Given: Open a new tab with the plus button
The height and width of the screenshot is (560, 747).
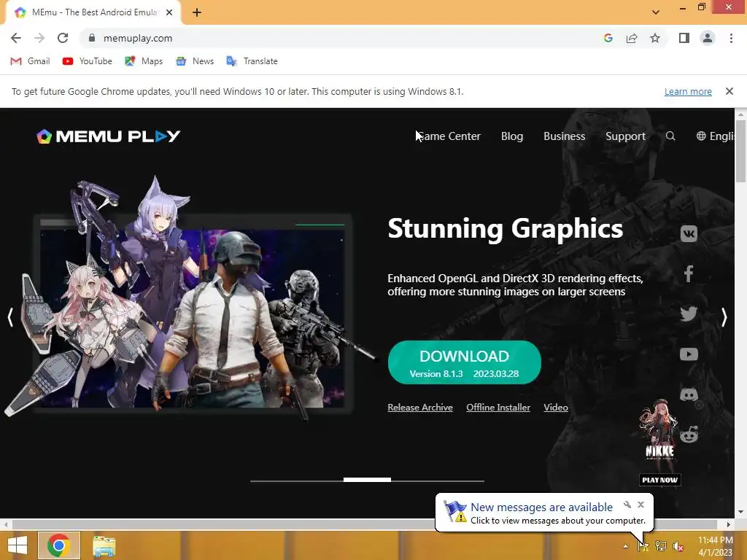Looking at the screenshot, I should 197,12.
